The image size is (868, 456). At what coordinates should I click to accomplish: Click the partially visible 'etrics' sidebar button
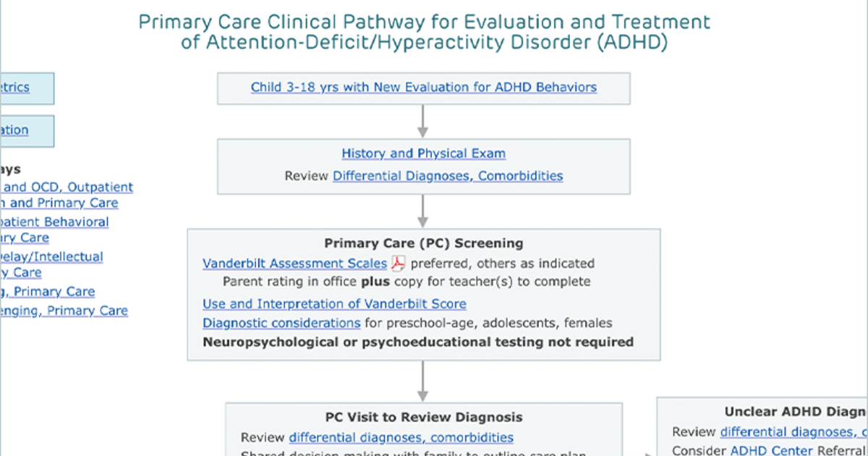26,88
